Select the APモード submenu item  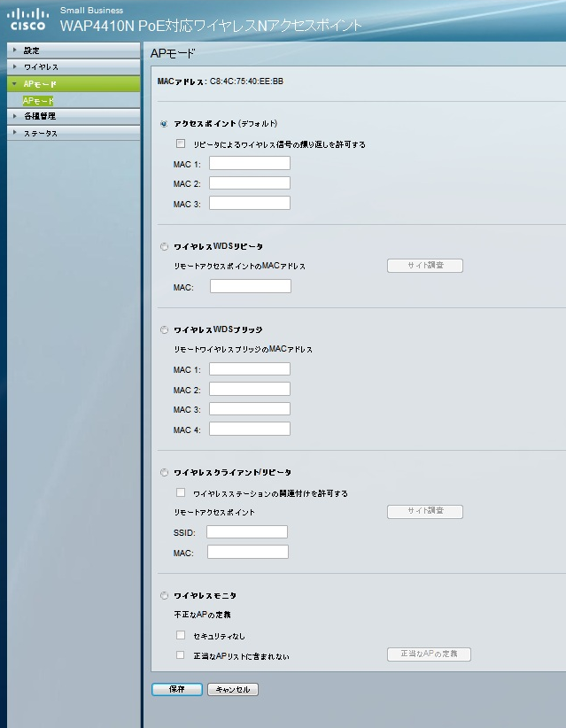38,101
